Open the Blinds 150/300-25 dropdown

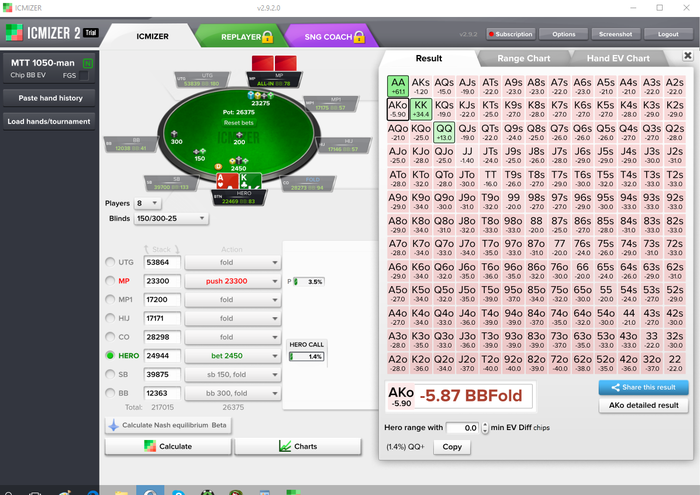click(171, 218)
